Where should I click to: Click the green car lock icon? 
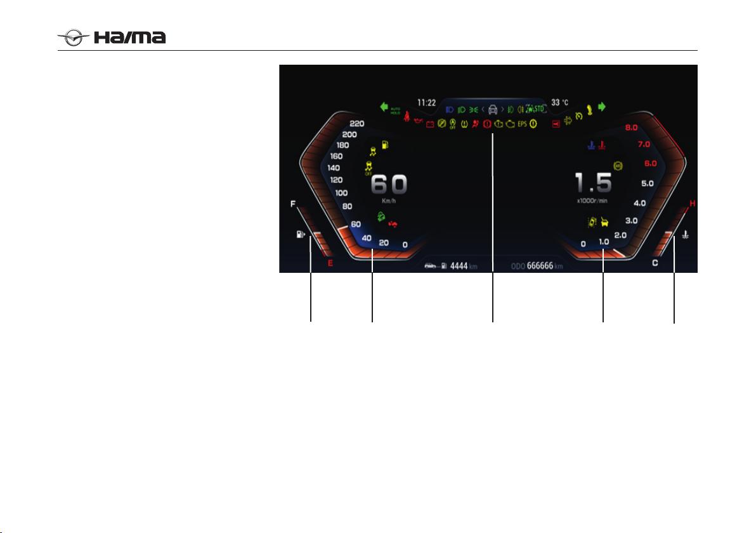381,216
